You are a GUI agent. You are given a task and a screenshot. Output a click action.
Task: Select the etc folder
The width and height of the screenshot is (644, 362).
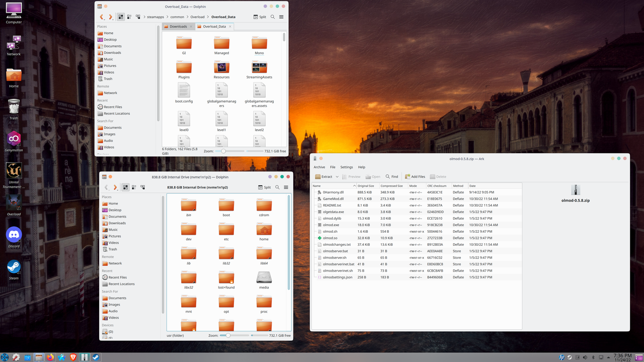click(226, 231)
